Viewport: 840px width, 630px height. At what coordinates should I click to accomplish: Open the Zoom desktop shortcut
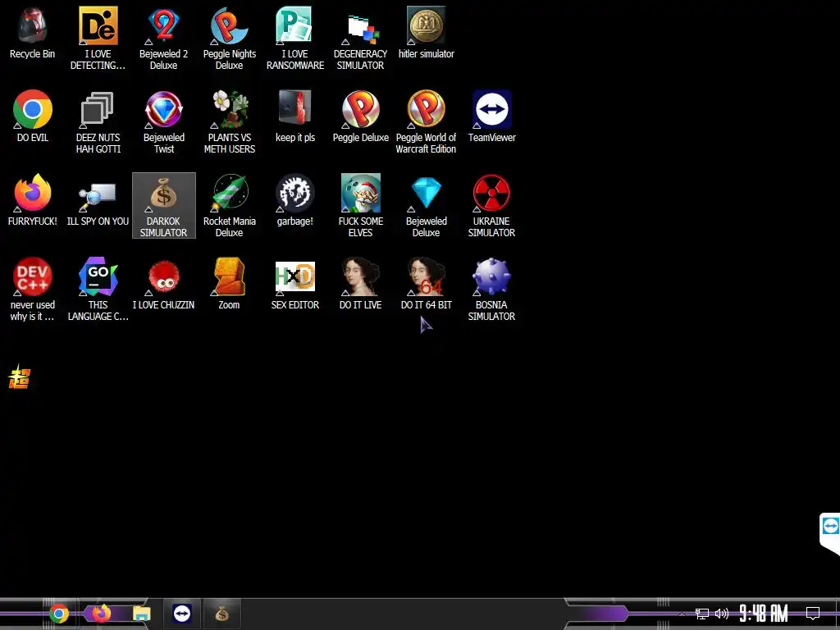230,284
